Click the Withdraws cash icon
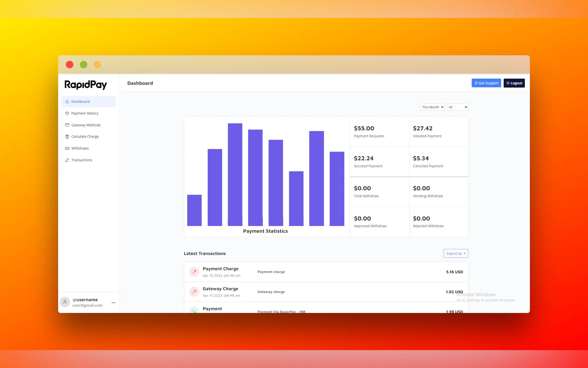 [x=67, y=148]
